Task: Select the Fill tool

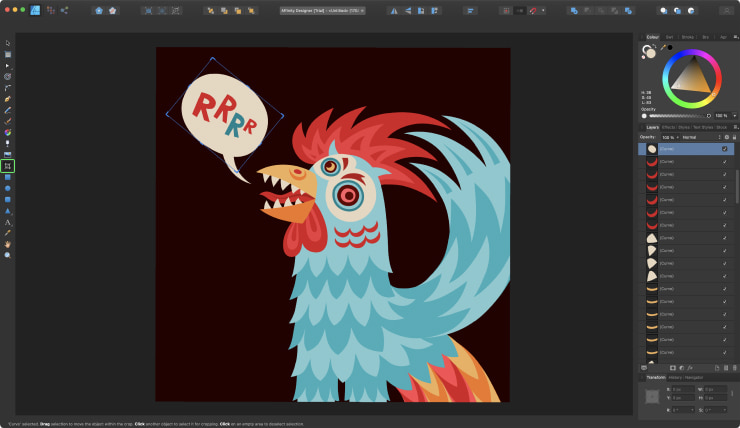Action: (8, 133)
